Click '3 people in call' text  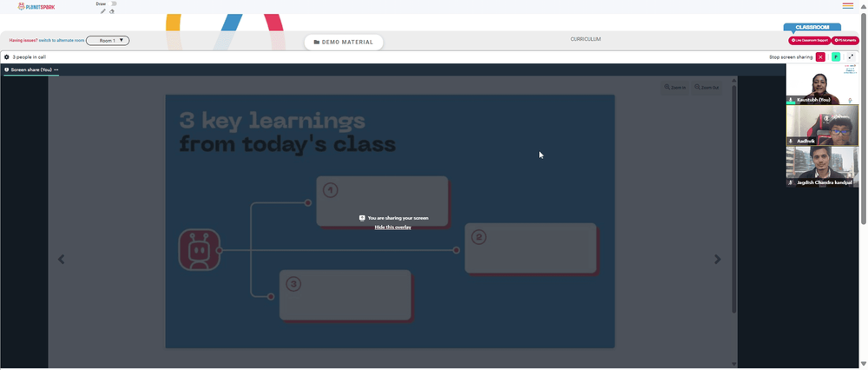pos(30,57)
